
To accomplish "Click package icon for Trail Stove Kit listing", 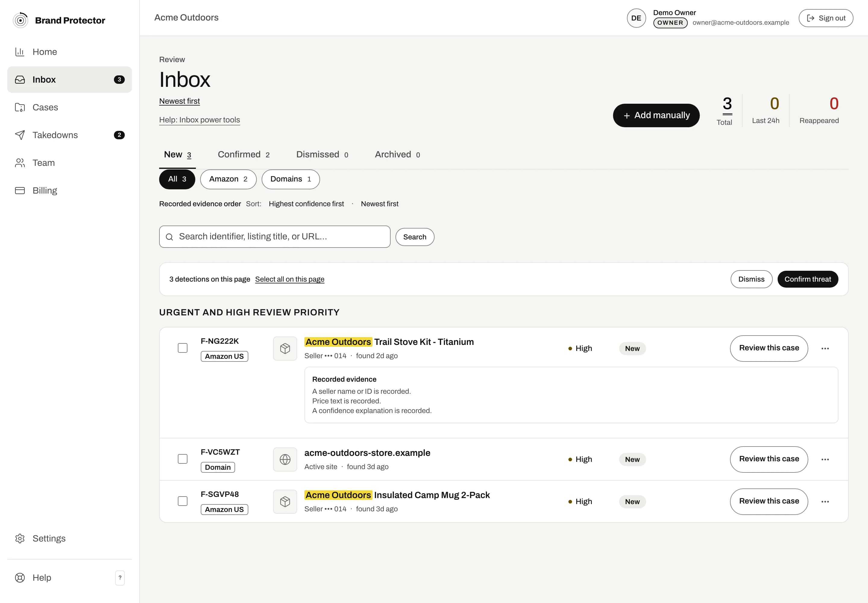I will click(285, 348).
